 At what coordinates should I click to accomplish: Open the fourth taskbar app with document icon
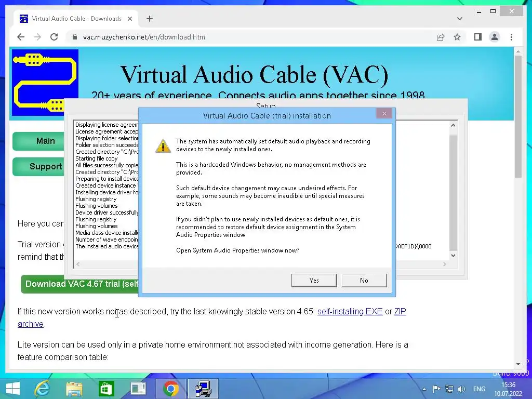coord(138,389)
